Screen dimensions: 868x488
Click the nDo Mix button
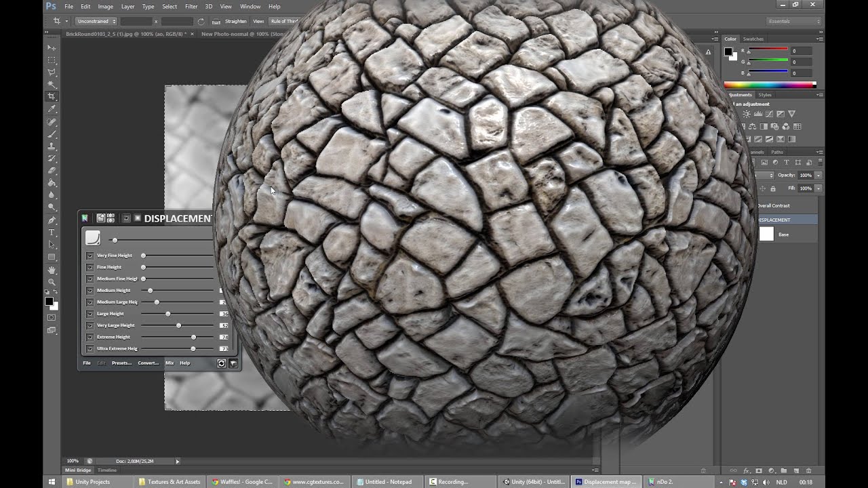pyautogui.click(x=170, y=363)
